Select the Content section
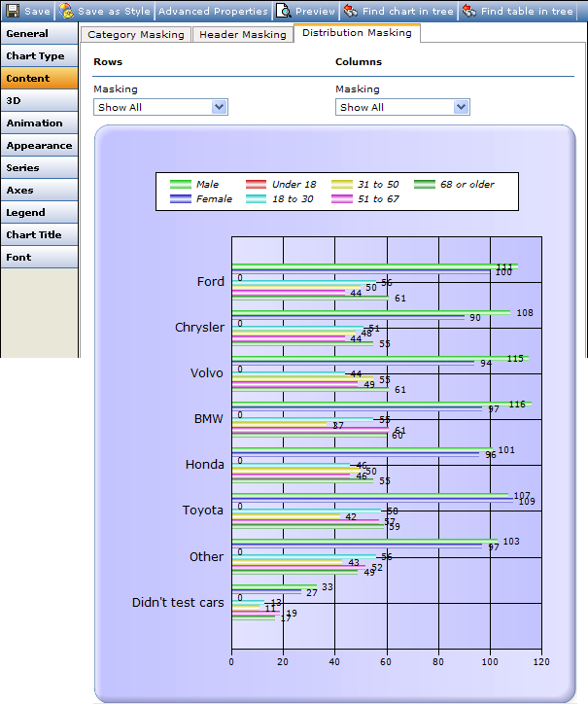 pyautogui.click(x=39, y=78)
